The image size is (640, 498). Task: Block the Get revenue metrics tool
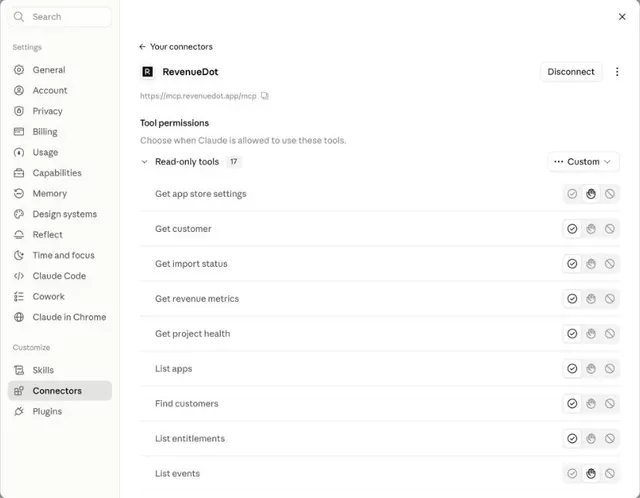tap(609, 299)
